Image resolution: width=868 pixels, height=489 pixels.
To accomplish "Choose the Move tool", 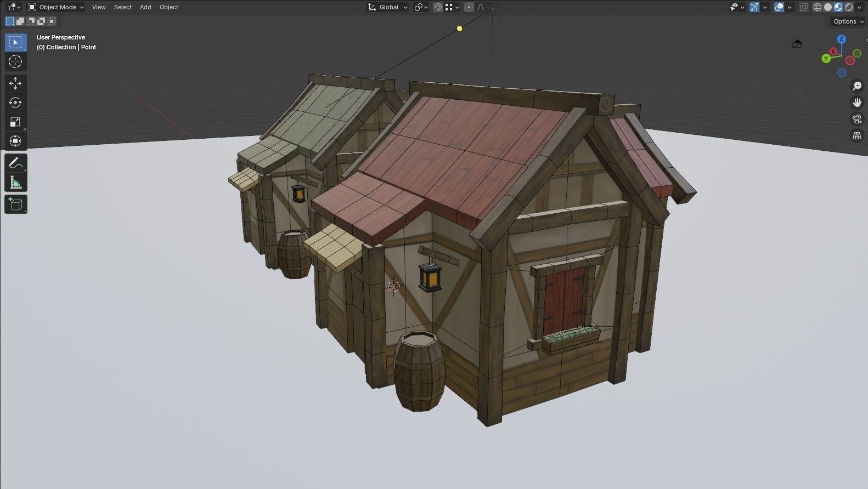I will tap(15, 83).
